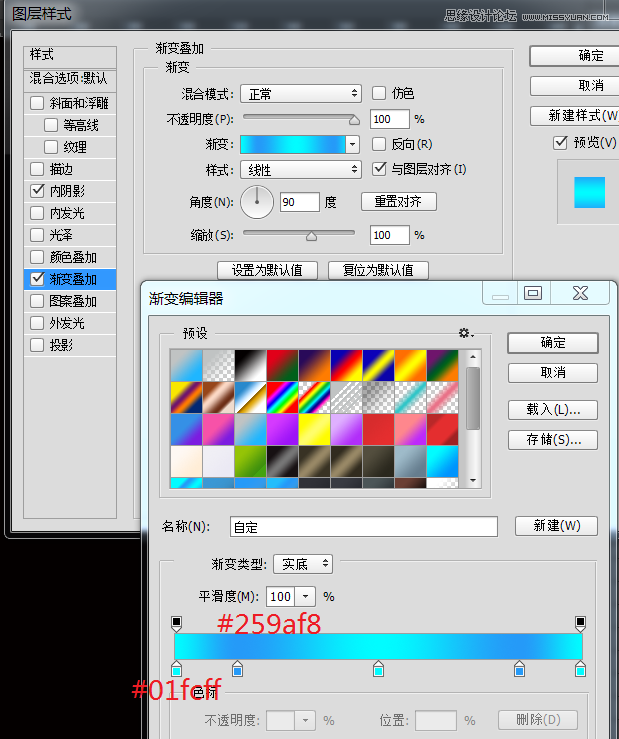Click the 缩放 scale slider handle

tap(311, 236)
